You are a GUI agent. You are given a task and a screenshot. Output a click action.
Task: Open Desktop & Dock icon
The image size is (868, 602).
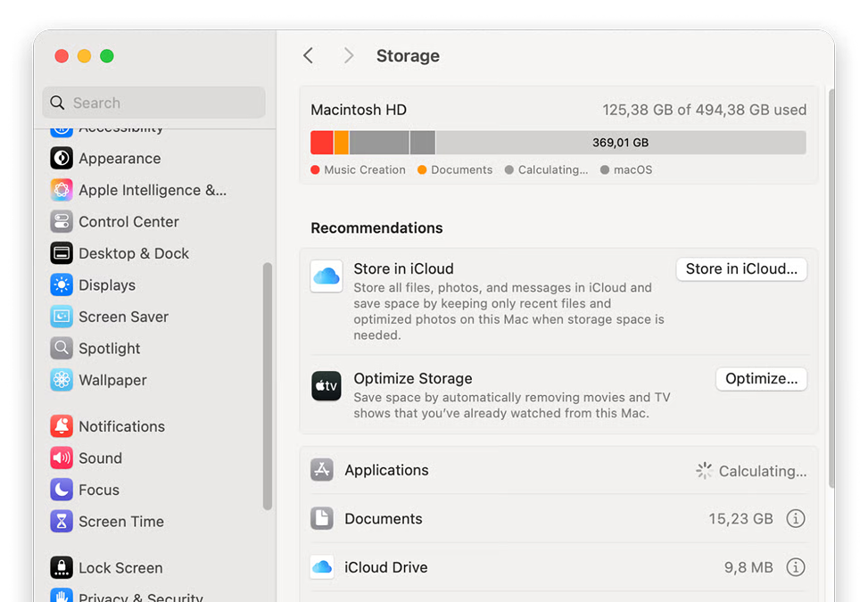[x=62, y=253]
